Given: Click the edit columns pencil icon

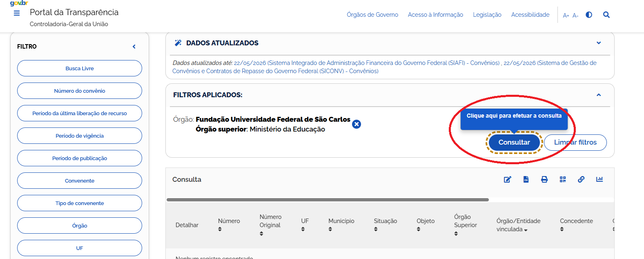Looking at the screenshot, I should click(x=508, y=179).
